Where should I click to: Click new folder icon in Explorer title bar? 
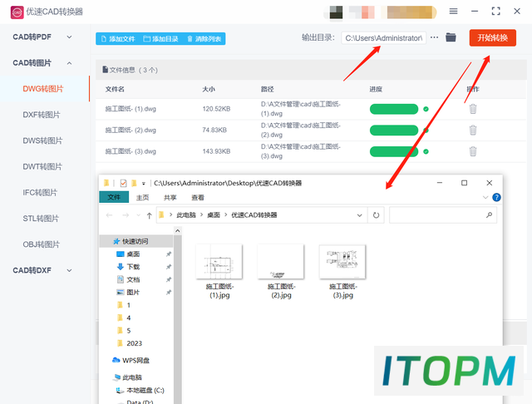click(134, 183)
